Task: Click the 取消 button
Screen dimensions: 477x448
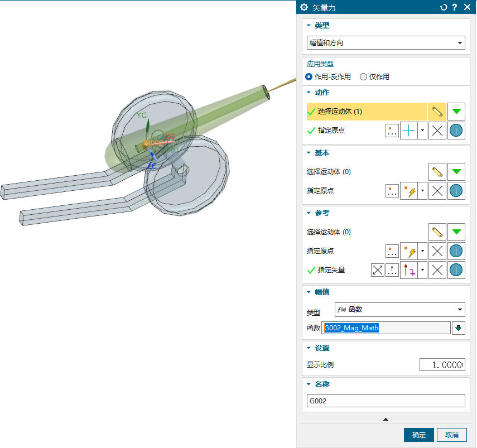Action: coord(452,435)
